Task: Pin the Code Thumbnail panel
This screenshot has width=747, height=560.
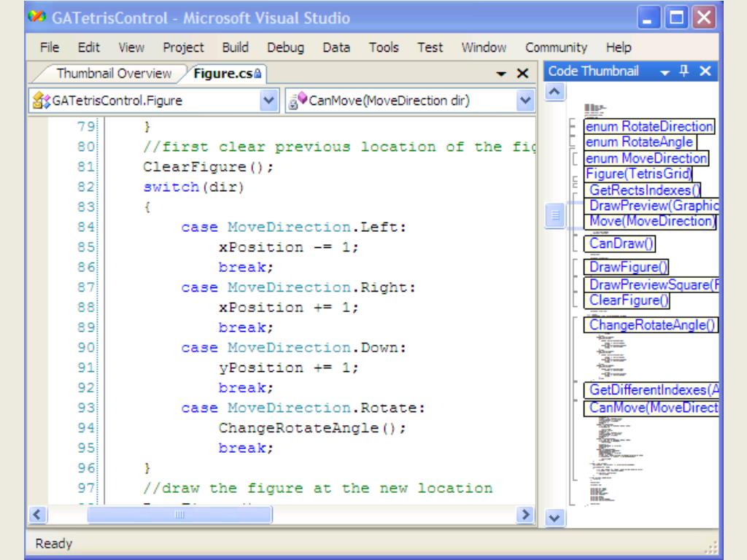Action: pyautogui.click(x=684, y=71)
